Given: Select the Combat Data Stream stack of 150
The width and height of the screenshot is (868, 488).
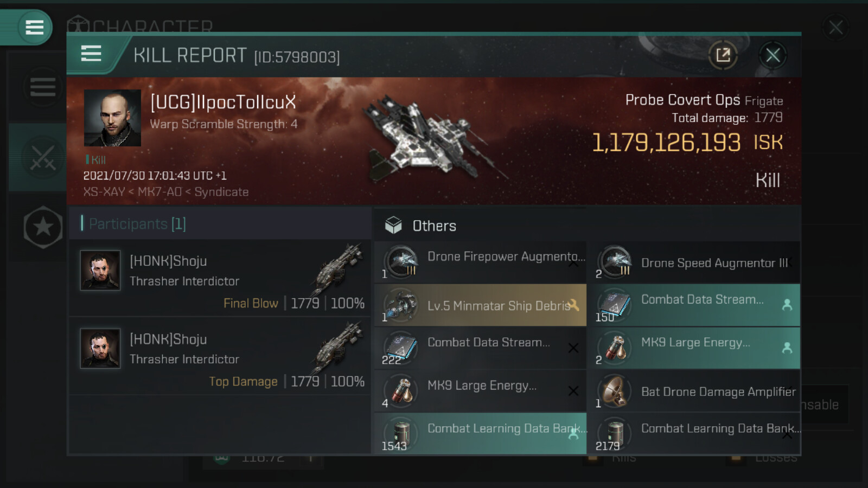Looking at the screenshot, I should click(694, 305).
